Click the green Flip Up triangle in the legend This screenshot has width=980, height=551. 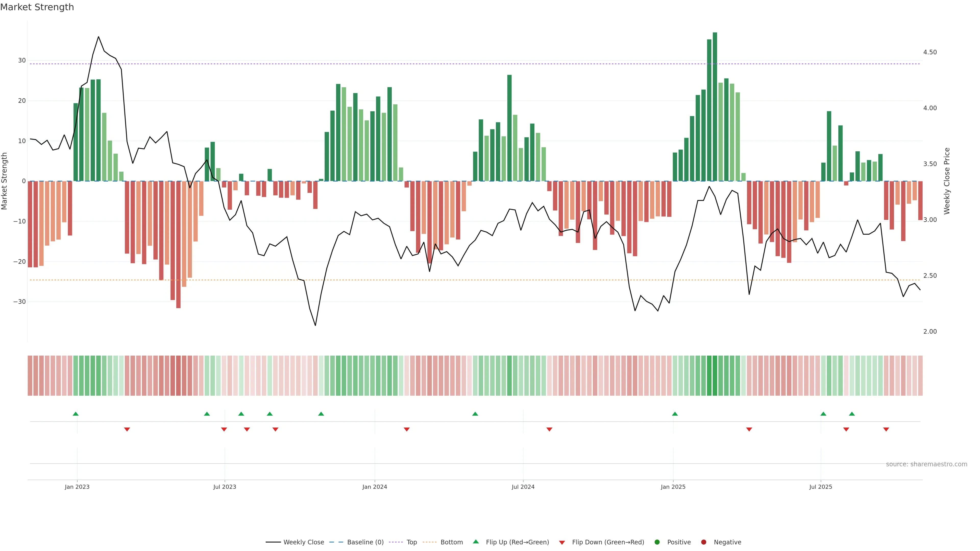pos(475,542)
